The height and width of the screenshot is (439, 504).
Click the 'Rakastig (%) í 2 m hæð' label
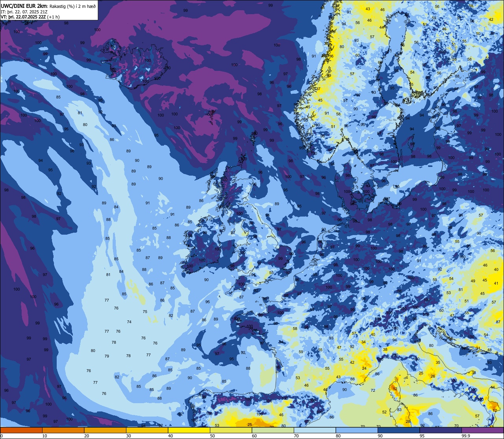tap(72, 6)
